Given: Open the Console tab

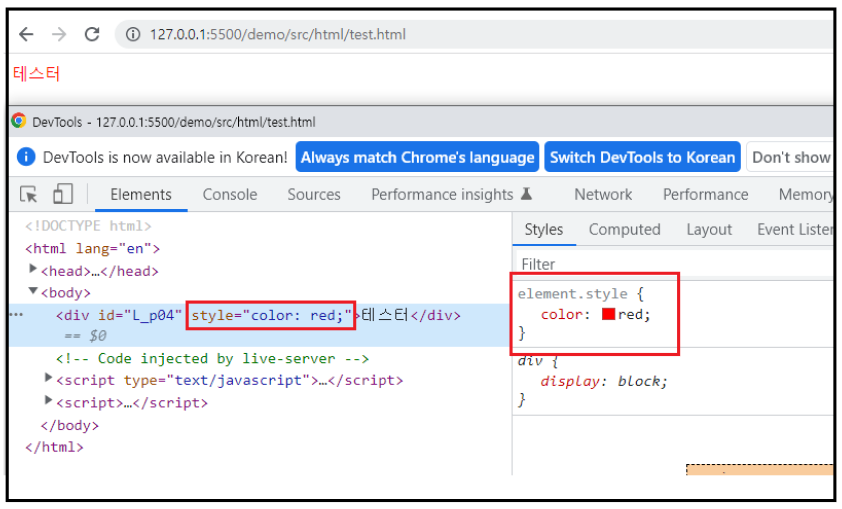Looking at the screenshot, I should pyautogui.click(x=230, y=194).
